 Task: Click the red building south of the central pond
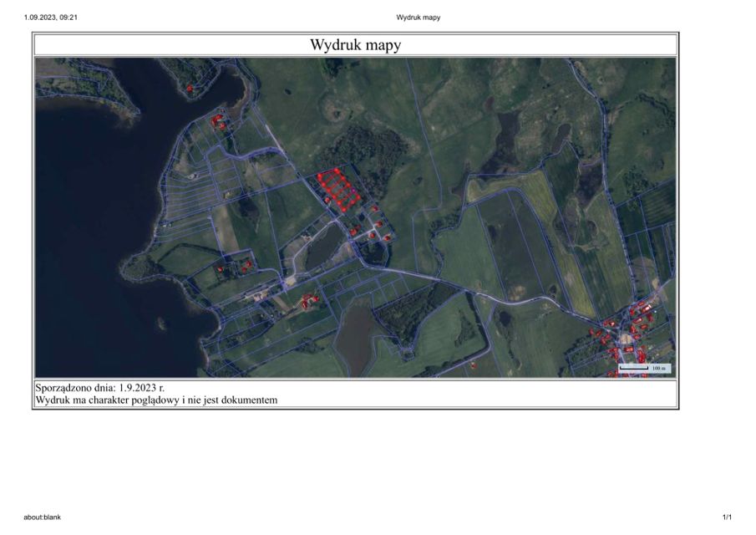pyautogui.click(x=309, y=299)
